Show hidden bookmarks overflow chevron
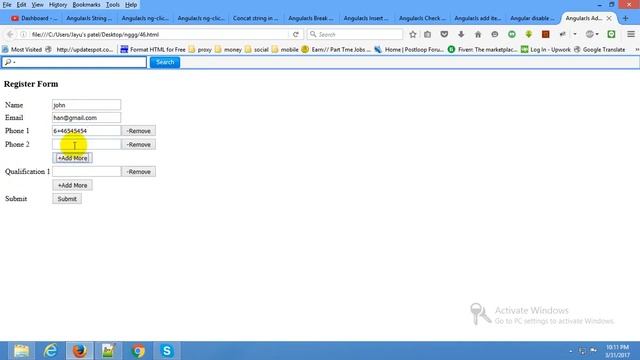 637,49
